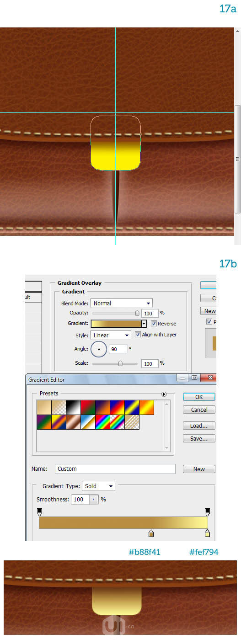This screenshot has height=644, width=241.
Task: Click the gradient Name text field
Action: (x=115, y=468)
